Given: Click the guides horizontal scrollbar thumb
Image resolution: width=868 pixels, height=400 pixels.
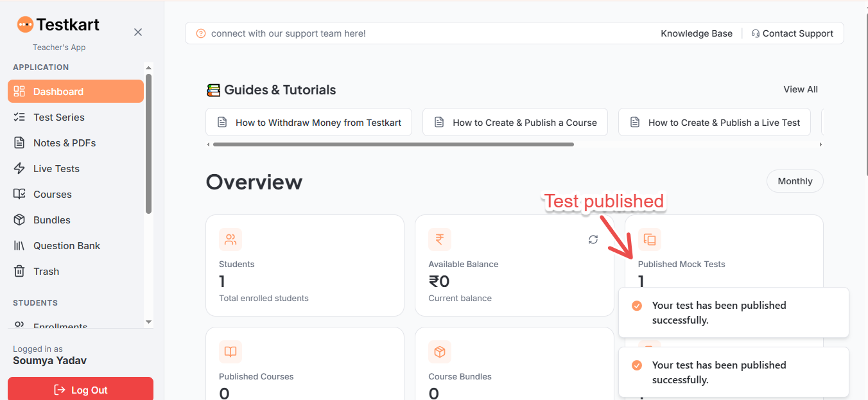Looking at the screenshot, I should pos(394,144).
